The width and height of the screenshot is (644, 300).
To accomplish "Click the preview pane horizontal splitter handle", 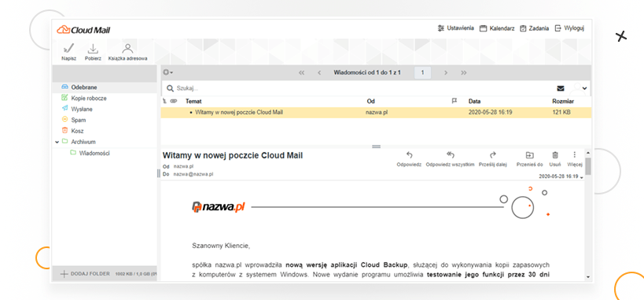I will (x=376, y=146).
